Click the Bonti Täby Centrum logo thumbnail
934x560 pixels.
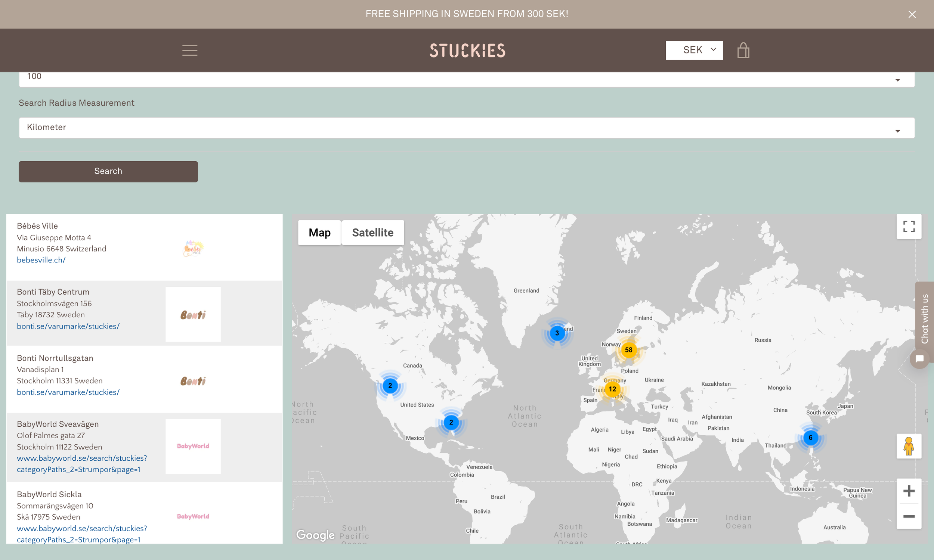193,314
